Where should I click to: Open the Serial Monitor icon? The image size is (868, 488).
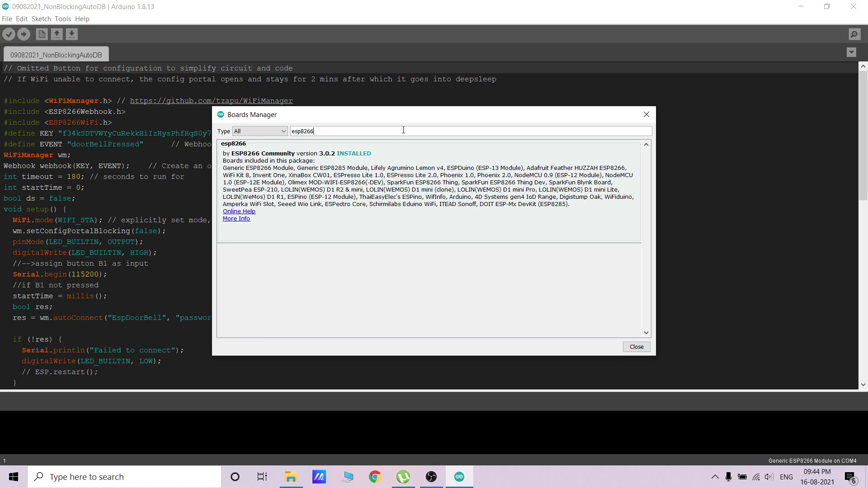click(x=854, y=34)
